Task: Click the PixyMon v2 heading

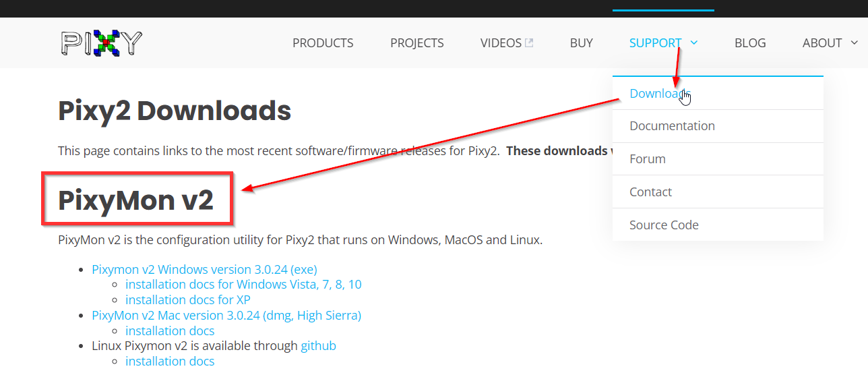Action: 136,200
